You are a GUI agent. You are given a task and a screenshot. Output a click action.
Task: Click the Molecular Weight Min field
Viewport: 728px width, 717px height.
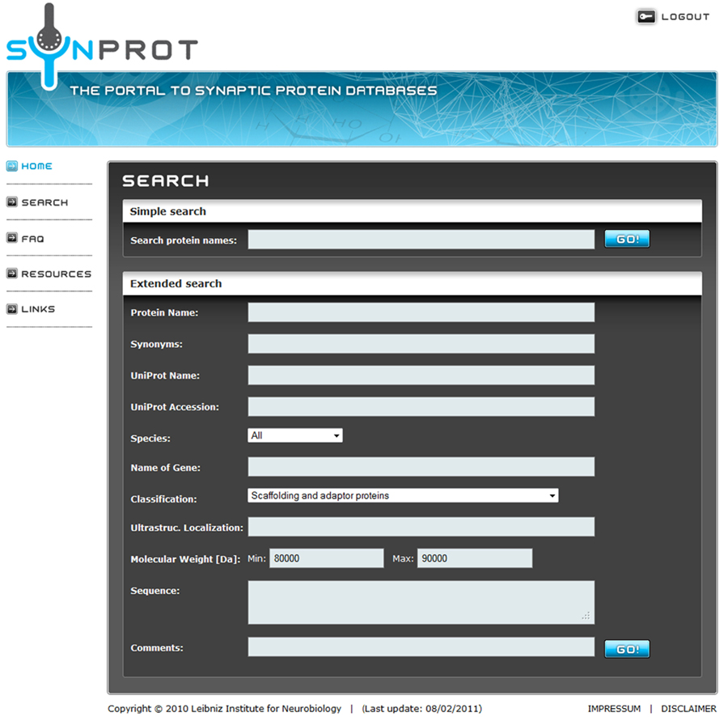pyautogui.click(x=327, y=558)
